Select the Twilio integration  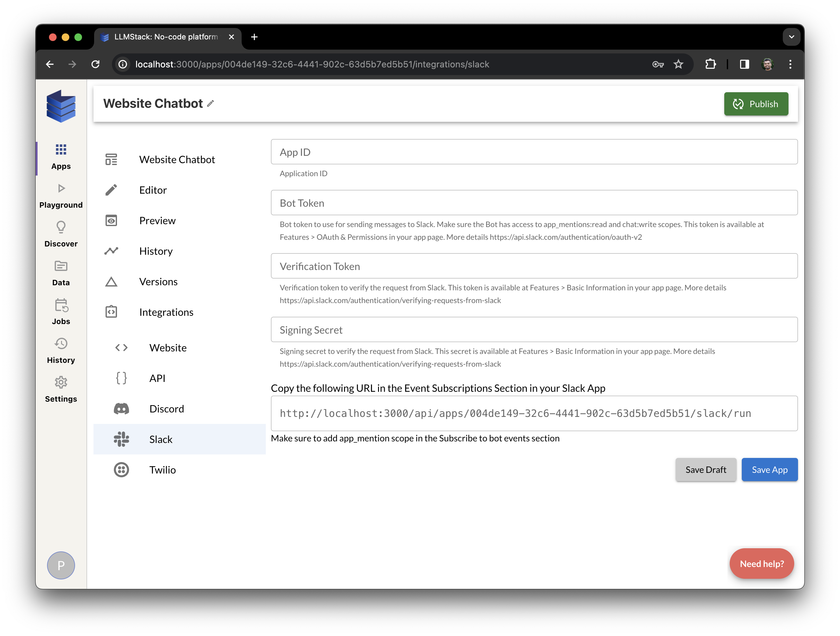(x=162, y=470)
